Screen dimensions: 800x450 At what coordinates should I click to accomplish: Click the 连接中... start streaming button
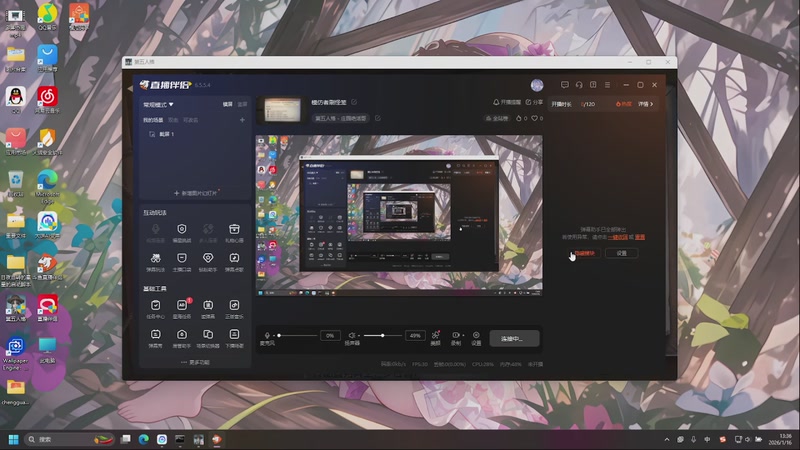514,338
